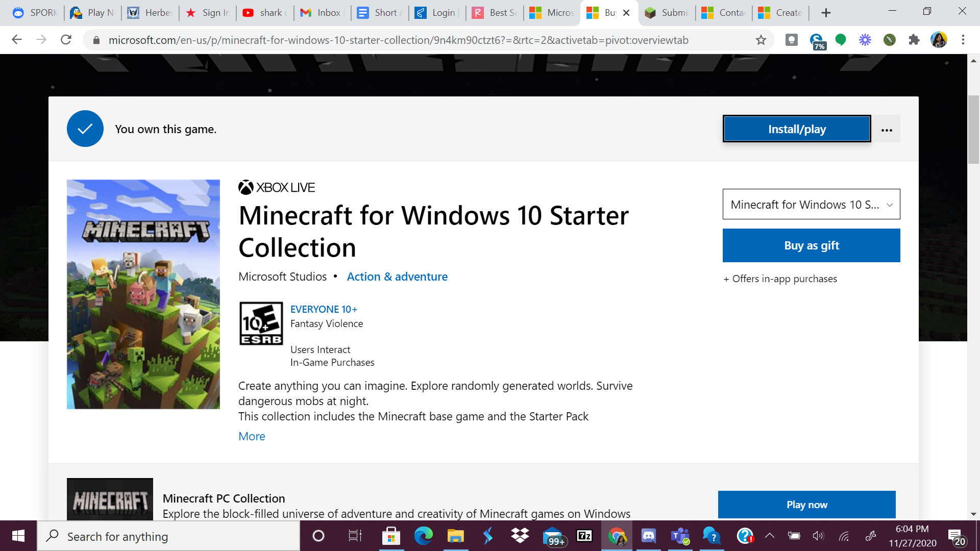Switch to the Short Google Docs tab

click(379, 13)
